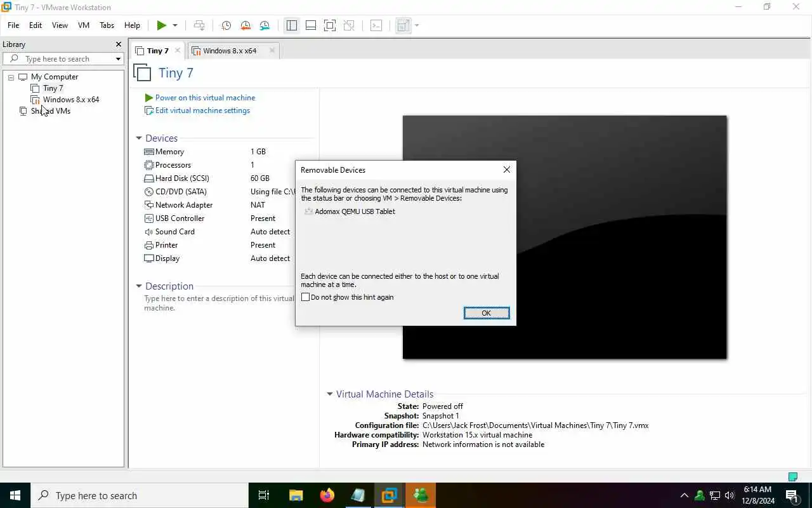Click the Network Adapter device icon
812x508 pixels.
tap(149, 205)
